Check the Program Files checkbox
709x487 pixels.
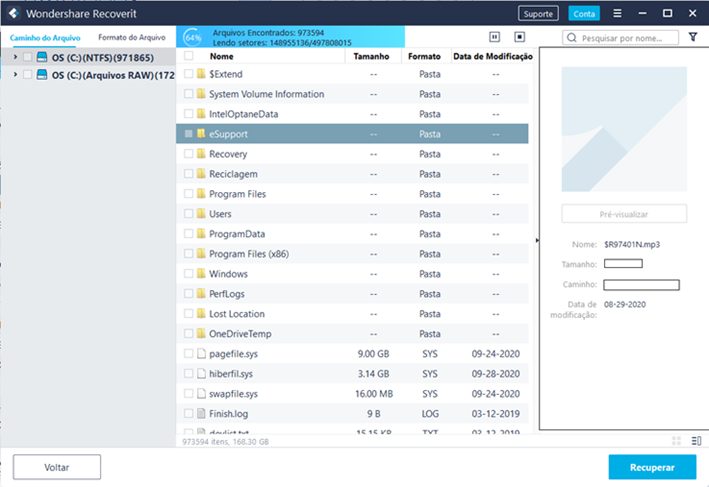[x=189, y=194]
